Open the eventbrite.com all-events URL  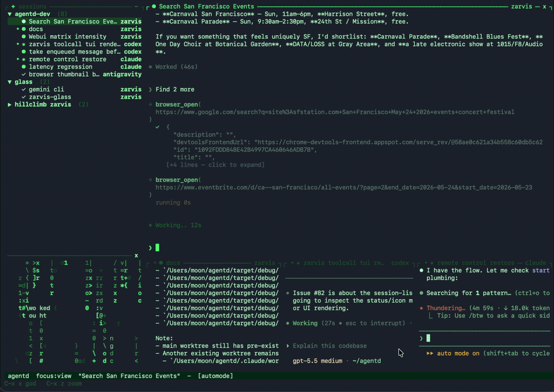click(x=344, y=187)
